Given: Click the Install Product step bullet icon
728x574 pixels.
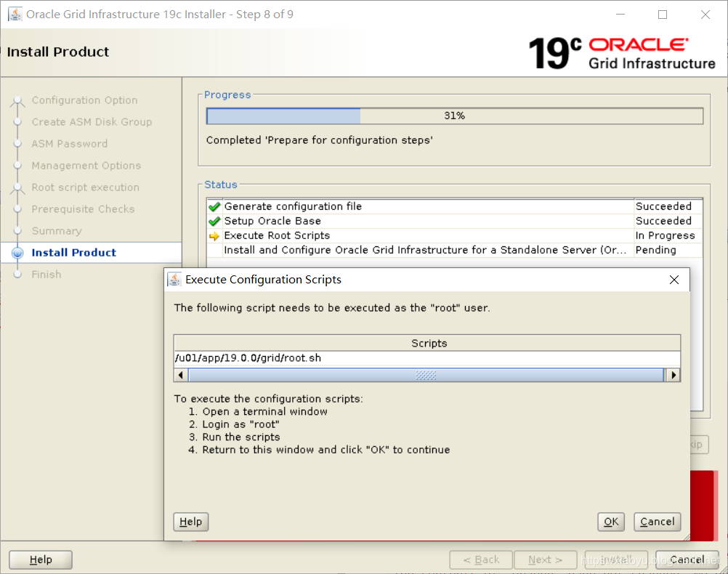Looking at the screenshot, I should [x=17, y=253].
